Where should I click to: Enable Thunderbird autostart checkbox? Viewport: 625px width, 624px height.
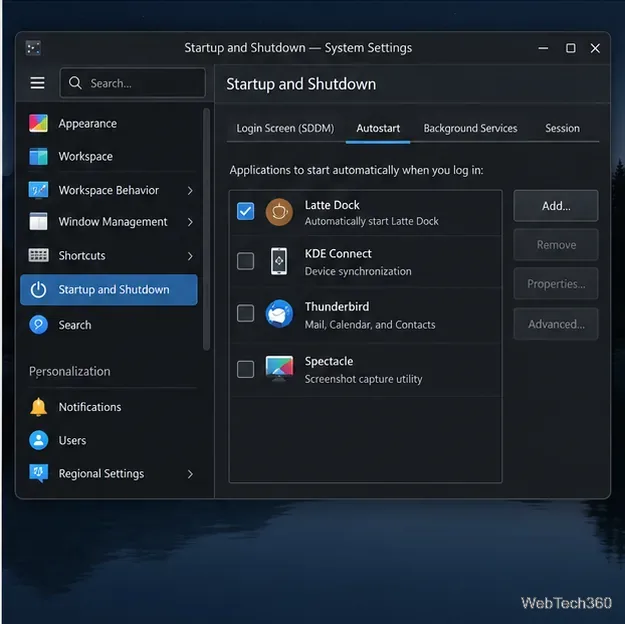coord(245,313)
